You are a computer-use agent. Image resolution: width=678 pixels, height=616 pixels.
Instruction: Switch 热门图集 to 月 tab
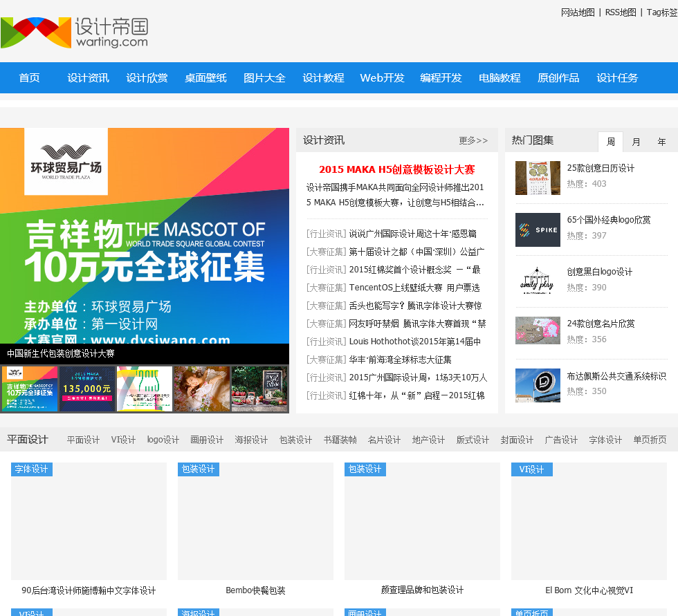(636, 142)
